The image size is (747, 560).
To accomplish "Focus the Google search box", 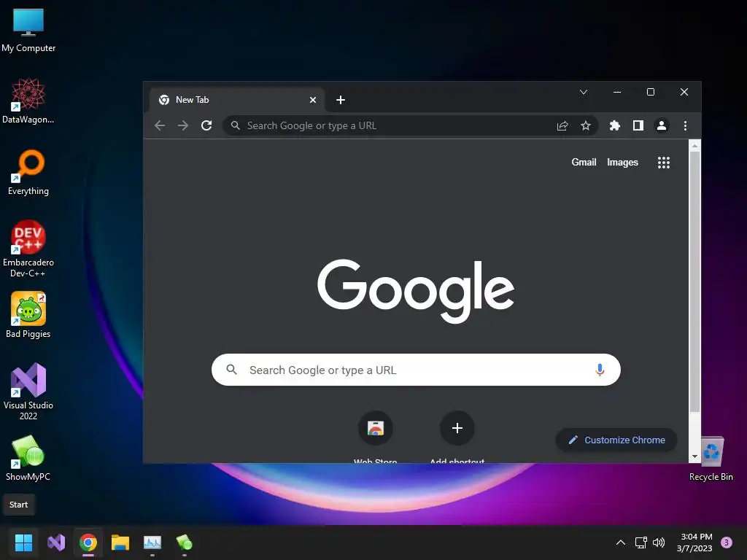I will click(x=416, y=370).
